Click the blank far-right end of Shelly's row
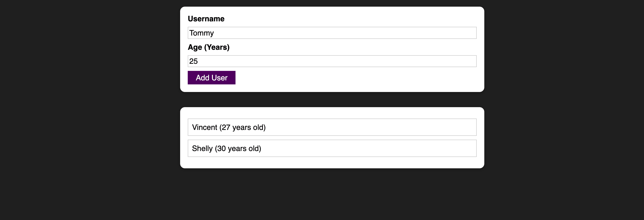The width and height of the screenshot is (644, 220). [465, 148]
